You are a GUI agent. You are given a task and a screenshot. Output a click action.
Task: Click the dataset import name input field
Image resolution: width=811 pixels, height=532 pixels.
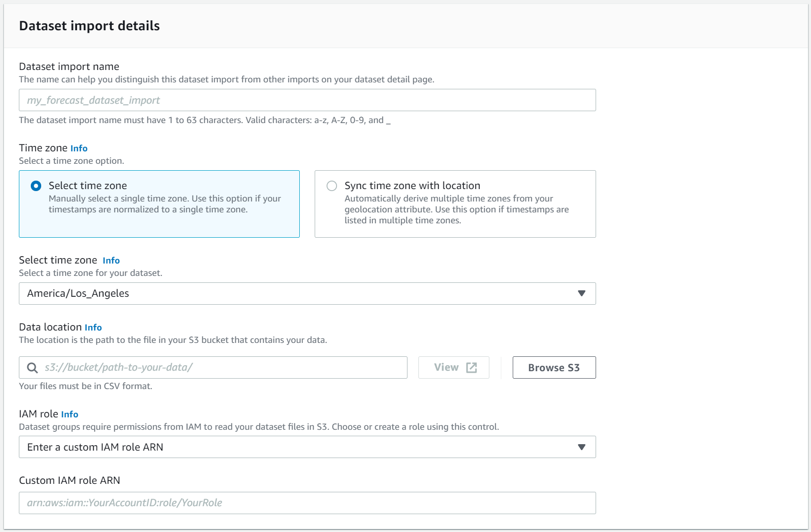click(x=307, y=100)
